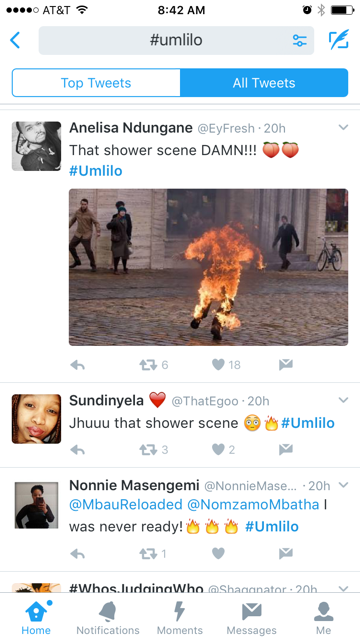Expand options chevron on Anelisa's tweet
360x640 pixels.
(x=344, y=127)
